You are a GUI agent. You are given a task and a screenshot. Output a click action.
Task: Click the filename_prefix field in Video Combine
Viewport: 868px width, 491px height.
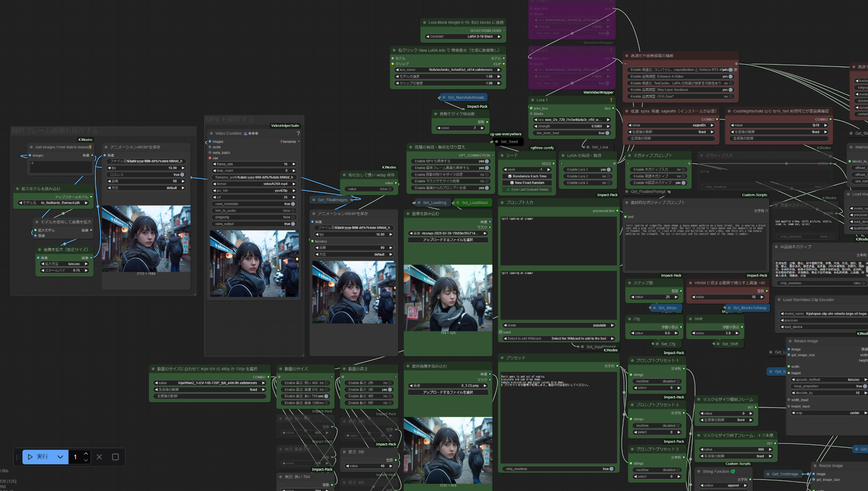[x=254, y=177]
